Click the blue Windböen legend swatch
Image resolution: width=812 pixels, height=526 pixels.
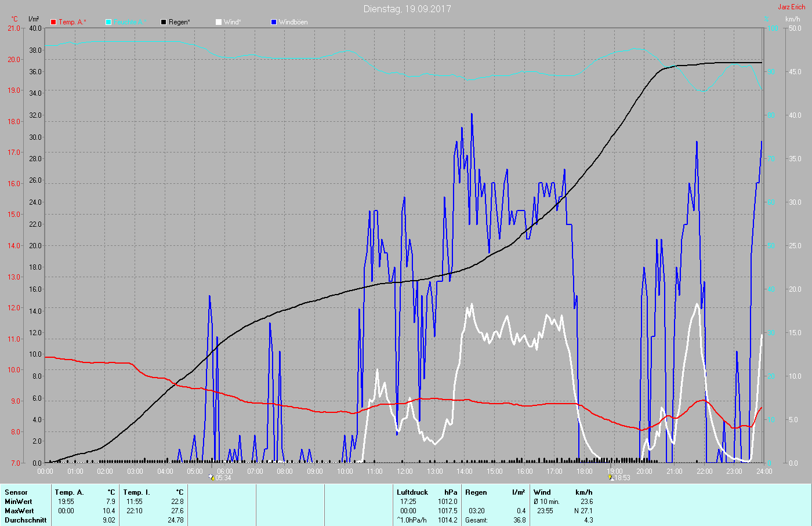pyautogui.click(x=274, y=22)
